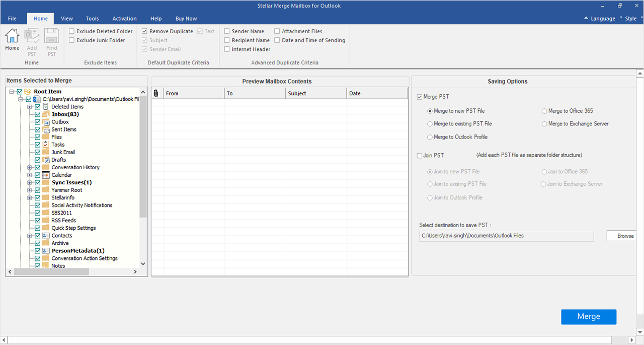Select the Contacts folder icon in tree

coord(46,236)
